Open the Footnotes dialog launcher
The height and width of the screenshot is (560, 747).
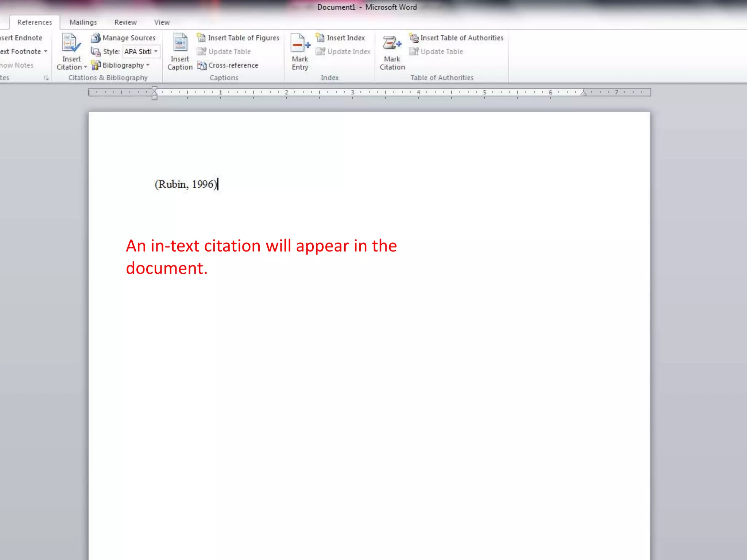click(46, 78)
